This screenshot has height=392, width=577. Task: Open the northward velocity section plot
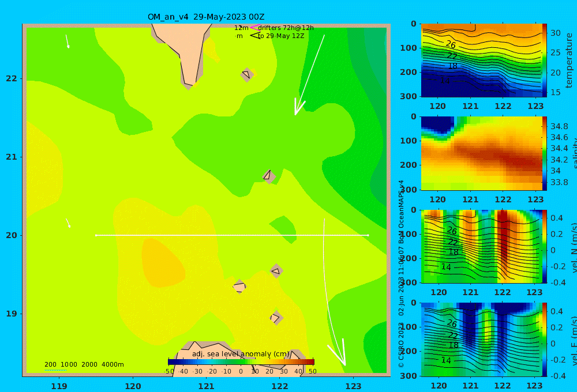[482, 246]
